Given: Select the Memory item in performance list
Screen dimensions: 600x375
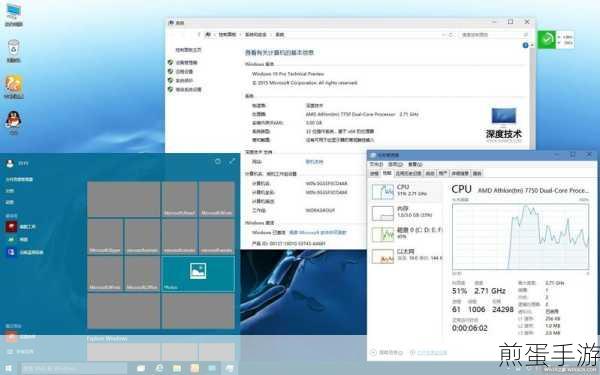Looking at the screenshot, I should pyautogui.click(x=406, y=213).
